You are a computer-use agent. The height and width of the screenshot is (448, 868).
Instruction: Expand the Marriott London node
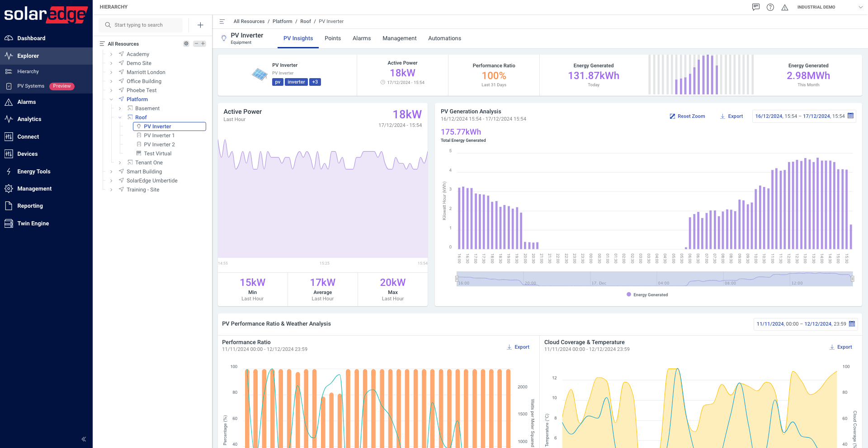(x=111, y=72)
